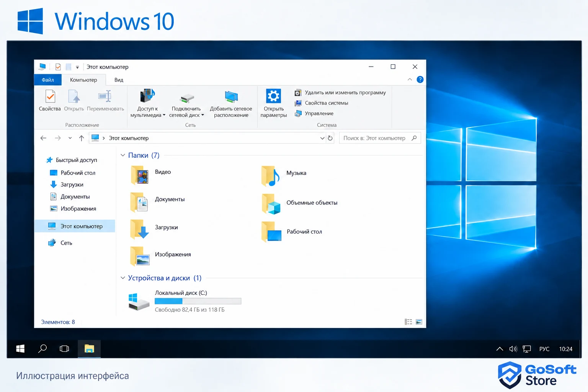Screen dimensions: 588x392
Task: Select the Компьютер ribbon tab
Action: coord(83,80)
